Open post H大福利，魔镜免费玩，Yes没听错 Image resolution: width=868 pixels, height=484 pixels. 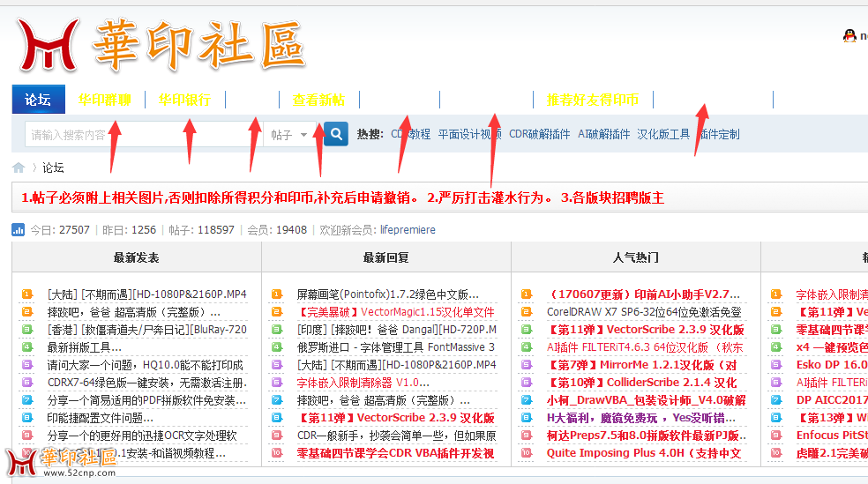point(641,418)
